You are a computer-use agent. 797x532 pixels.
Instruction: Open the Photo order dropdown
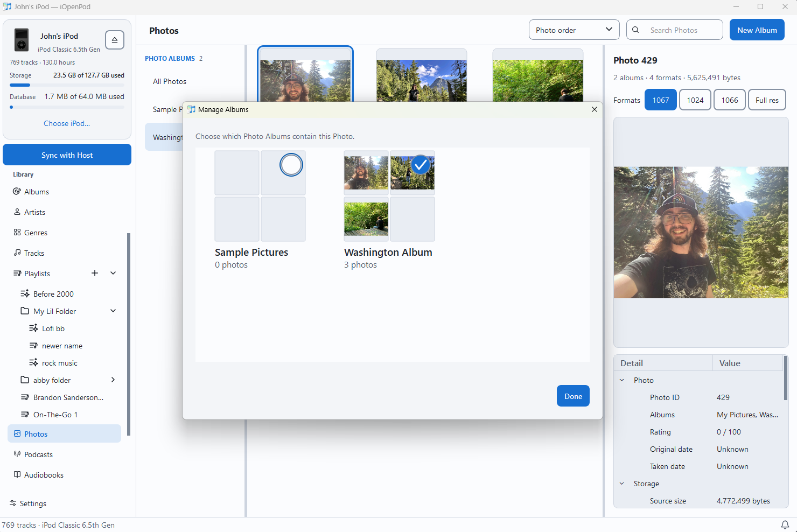pos(574,30)
